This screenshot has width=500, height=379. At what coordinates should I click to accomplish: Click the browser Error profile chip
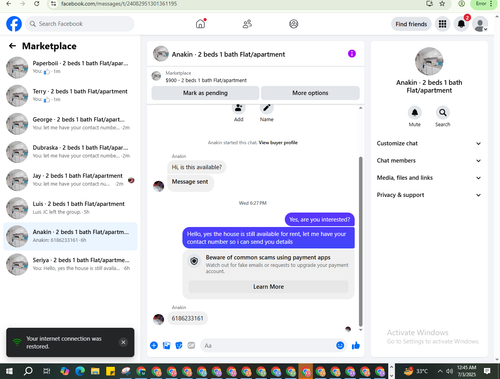(484, 4)
